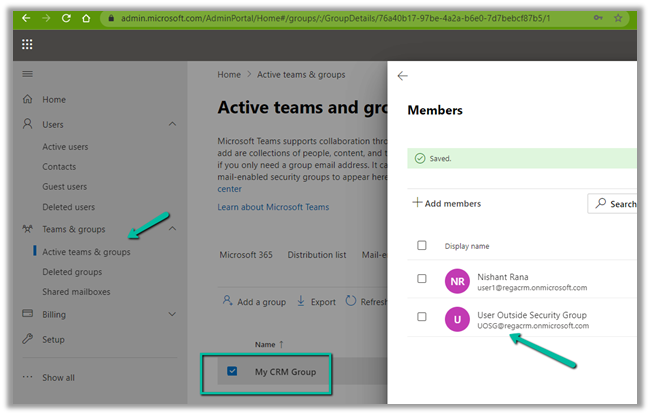Click the Setup wrench icon
The height and width of the screenshot is (415, 650).
(x=27, y=339)
